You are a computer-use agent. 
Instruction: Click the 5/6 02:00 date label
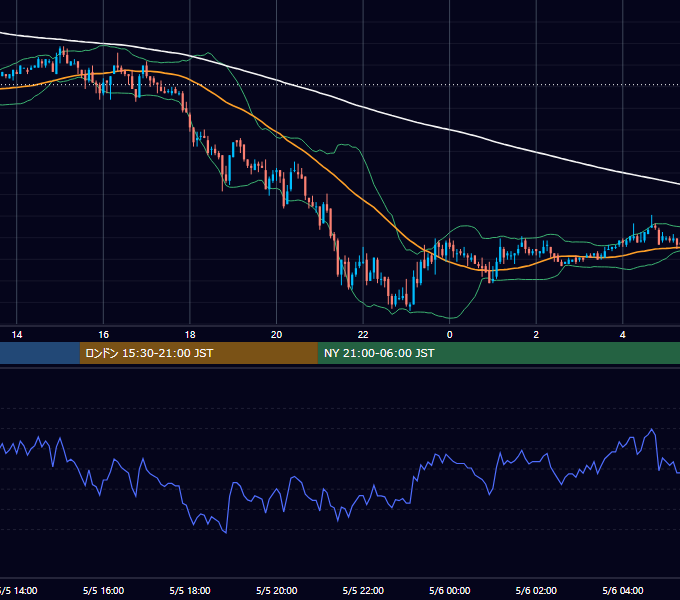(536, 590)
